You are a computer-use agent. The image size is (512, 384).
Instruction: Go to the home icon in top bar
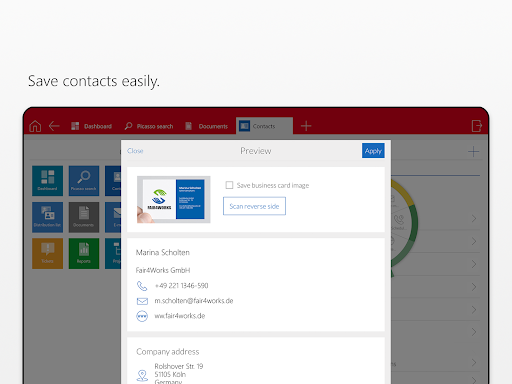pyautogui.click(x=35, y=126)
